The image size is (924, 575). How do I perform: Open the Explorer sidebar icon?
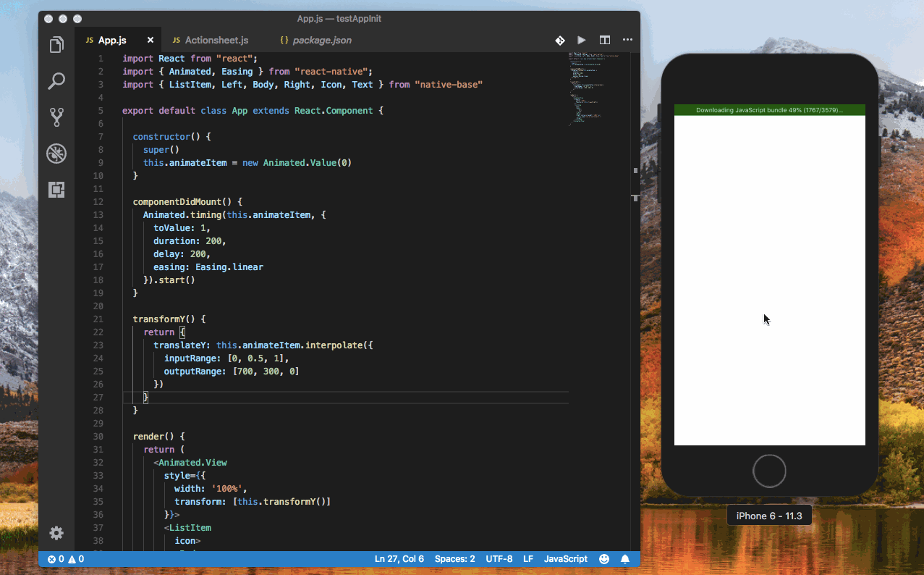pos(56,44)
